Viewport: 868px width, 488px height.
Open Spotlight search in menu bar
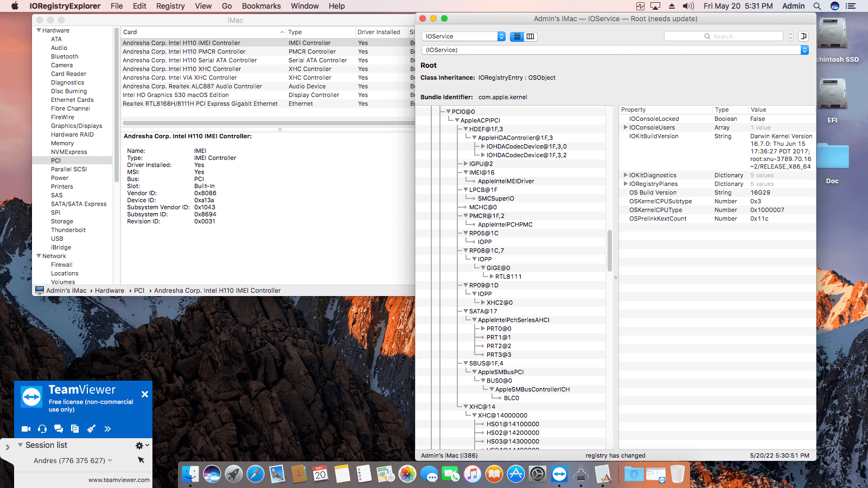coord(817,6)
